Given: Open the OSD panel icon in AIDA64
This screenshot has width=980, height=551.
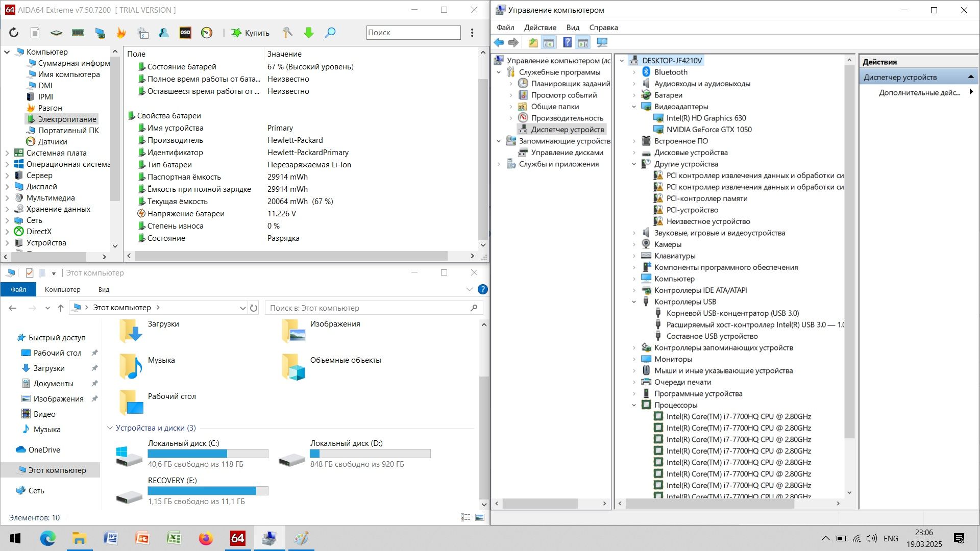Looking at the screenshot, I should pos(185,33).
